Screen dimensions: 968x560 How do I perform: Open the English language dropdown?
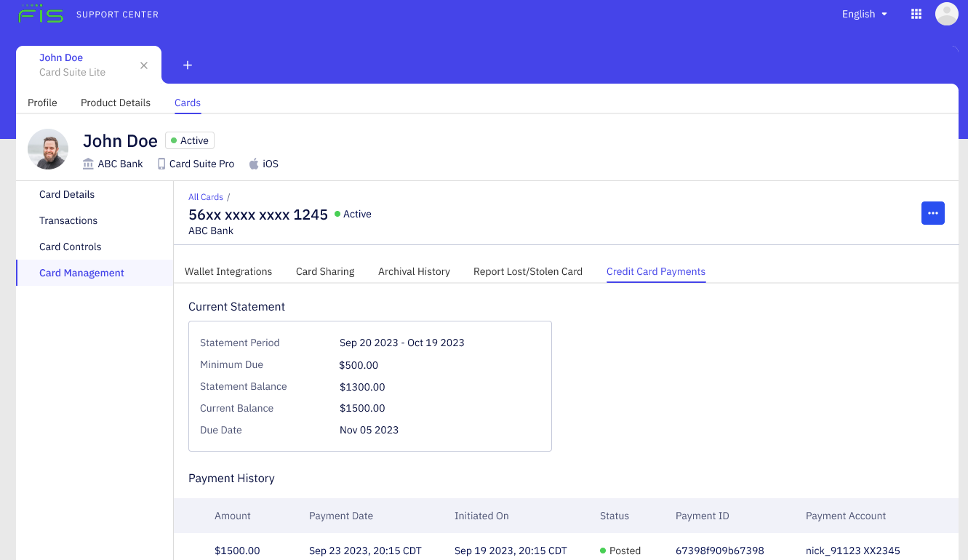pyautogui.click(x=864, y=14)
